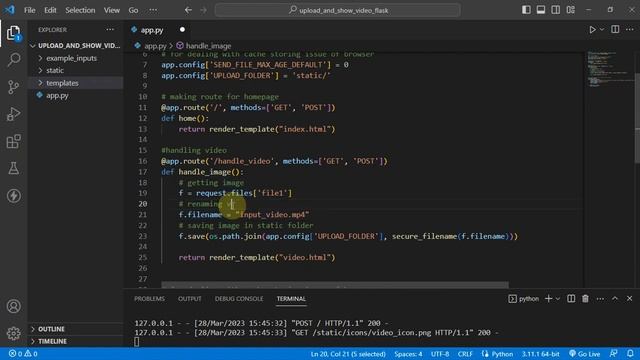The height and width of the screenshot is (360, 640).
Task: Open terminal panel more actions ellipsis
Action: pos(600,299)
